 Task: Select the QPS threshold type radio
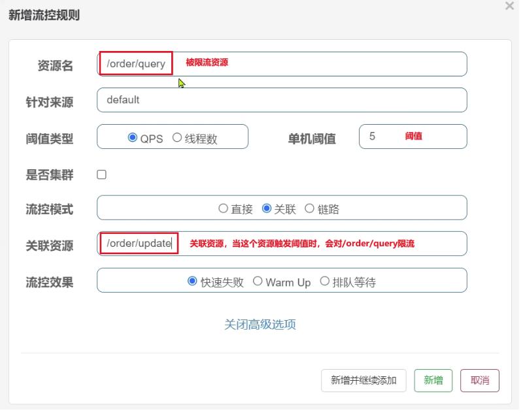(133, 138)
